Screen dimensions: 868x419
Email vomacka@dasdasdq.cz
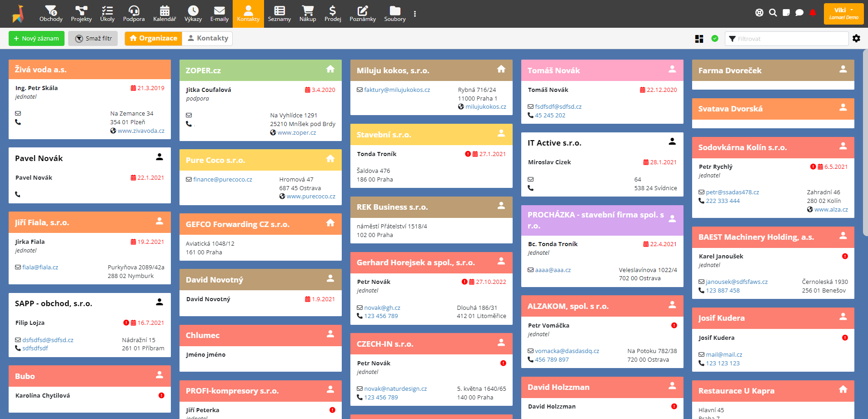click(x=567, y=351)
